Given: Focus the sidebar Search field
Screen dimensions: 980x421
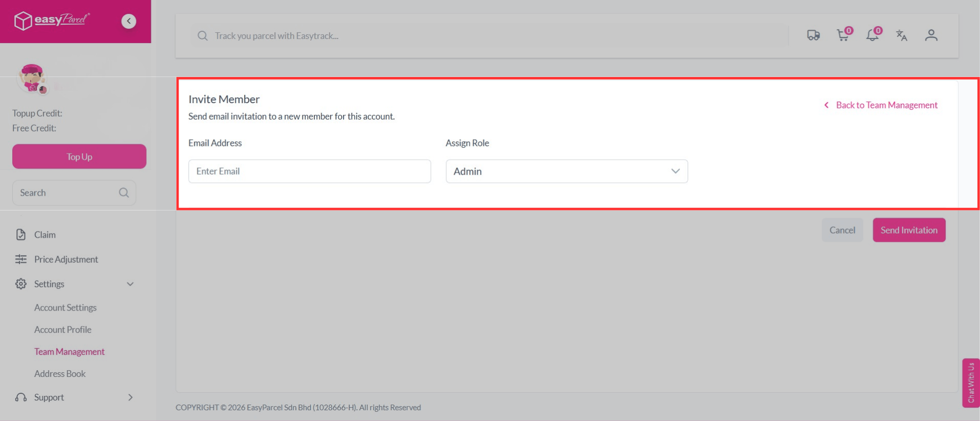Looking at the screenshot, I should pyautogui.click(x=74, y=193).
